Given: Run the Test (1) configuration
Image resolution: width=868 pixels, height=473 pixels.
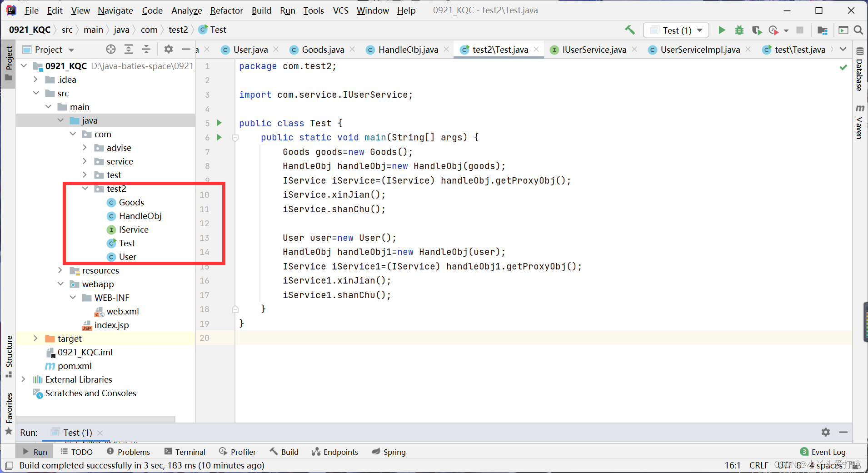Looking at the screenshot, I should (x=722, y=30).
